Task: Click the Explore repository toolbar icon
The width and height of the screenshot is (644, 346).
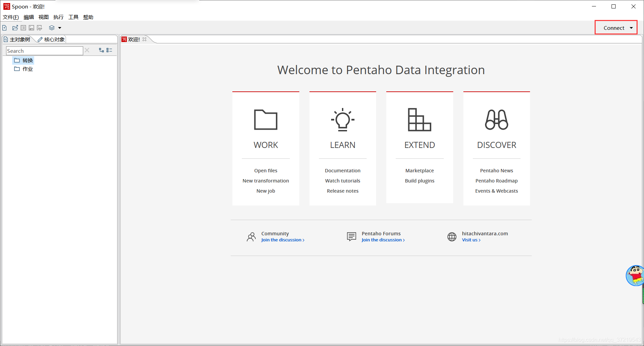Action: point(23,28)
